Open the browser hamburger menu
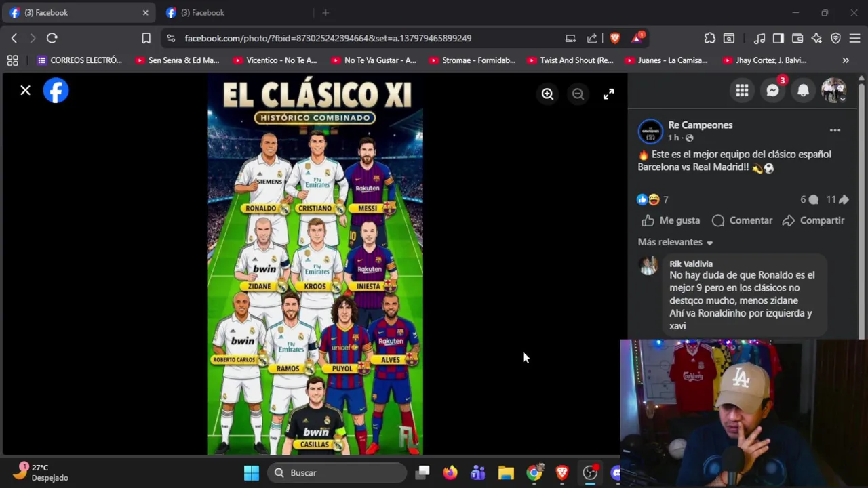Image resolution: width=868 pixels, height=488 pixels. point(854,38)
